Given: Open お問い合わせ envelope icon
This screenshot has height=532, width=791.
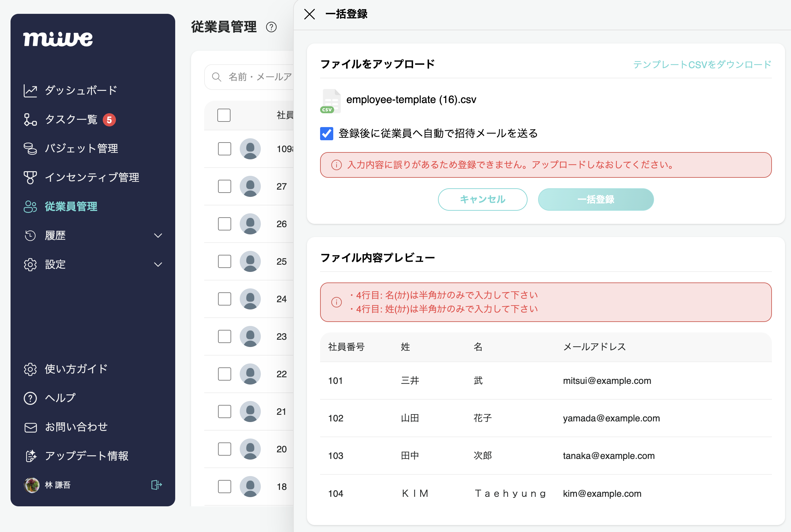Looking at the screenshot, I should click(30, 427).
